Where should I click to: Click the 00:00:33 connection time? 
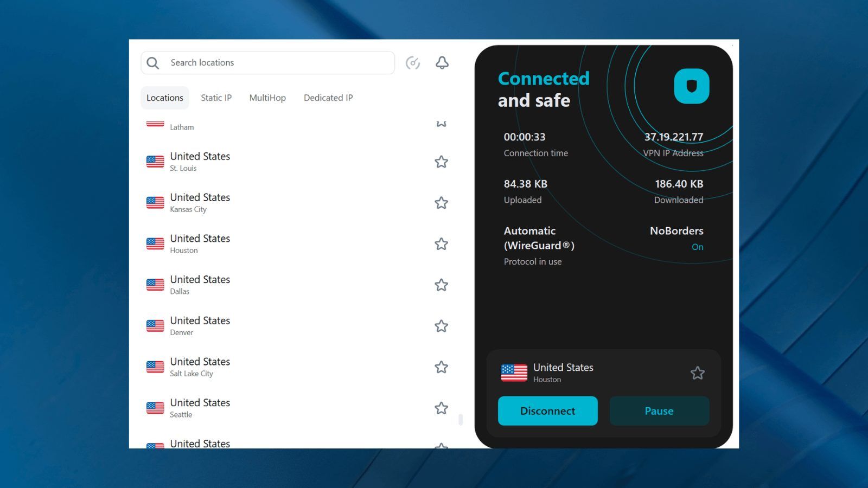525,137
